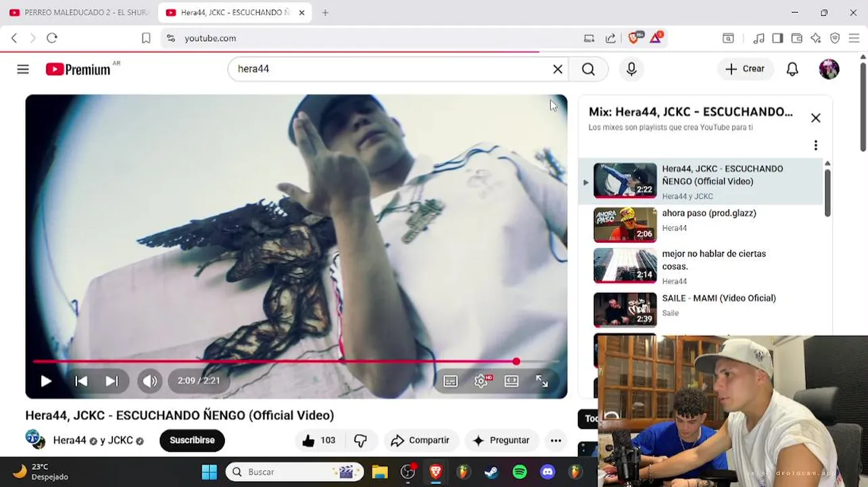Close the Hera44 browser tab
The width and height of the screenshot is (868, 487).
pos(302,13)
